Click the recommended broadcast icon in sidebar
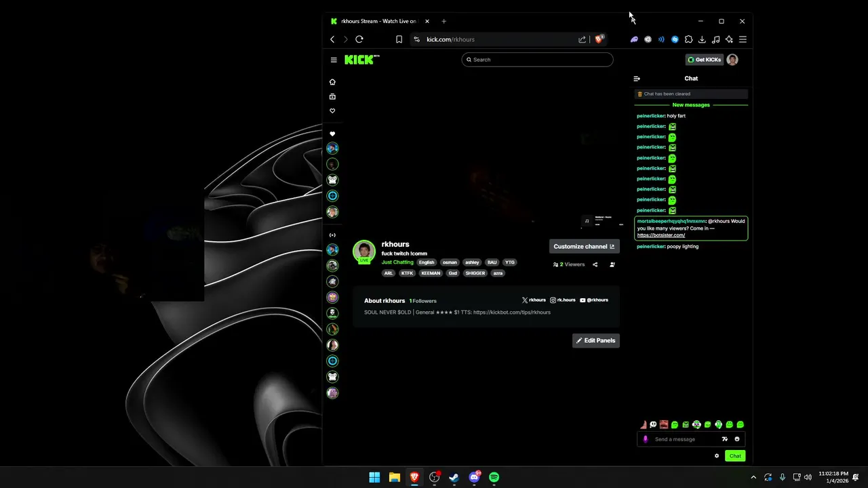868x488 pixels. (x=332, y=235)
